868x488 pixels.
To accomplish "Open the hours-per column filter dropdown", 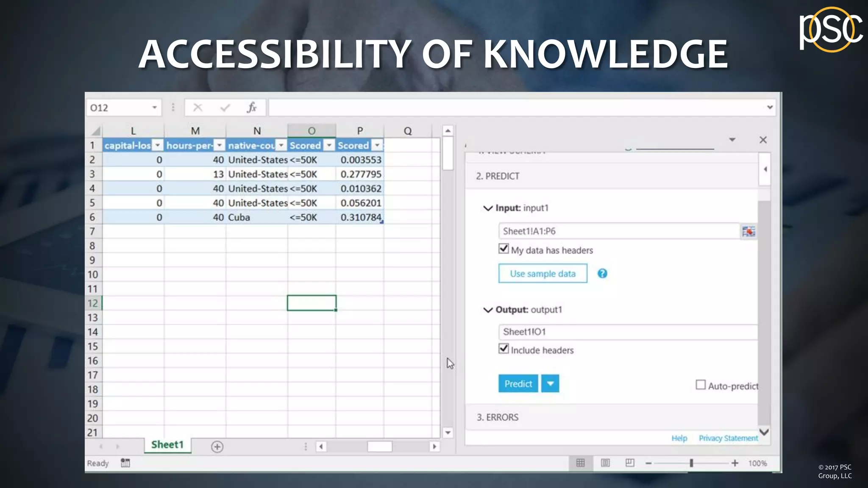I will click(219, 145).
